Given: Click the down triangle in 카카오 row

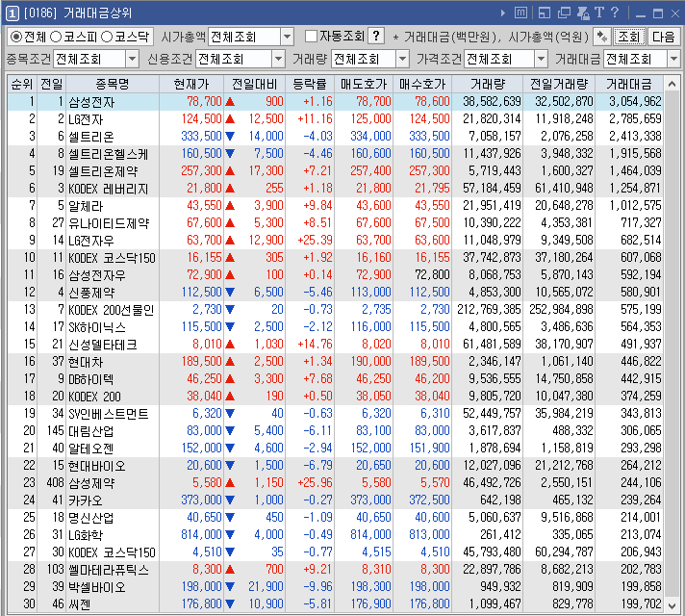Looking at the screenshot, I should click(x=230, y=500).
